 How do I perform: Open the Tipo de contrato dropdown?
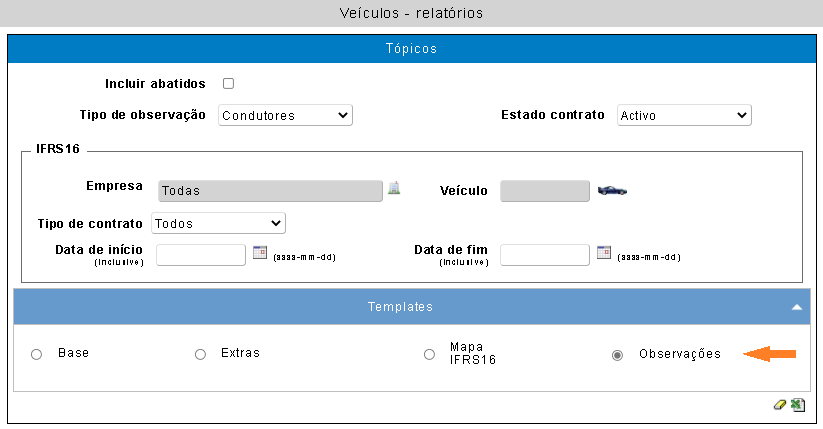218,223
